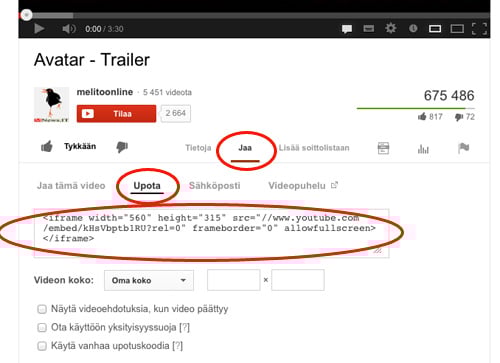Enter fullscreen mode in the player
Viewport: 500px width, 363px height.
tap(479, 29)
